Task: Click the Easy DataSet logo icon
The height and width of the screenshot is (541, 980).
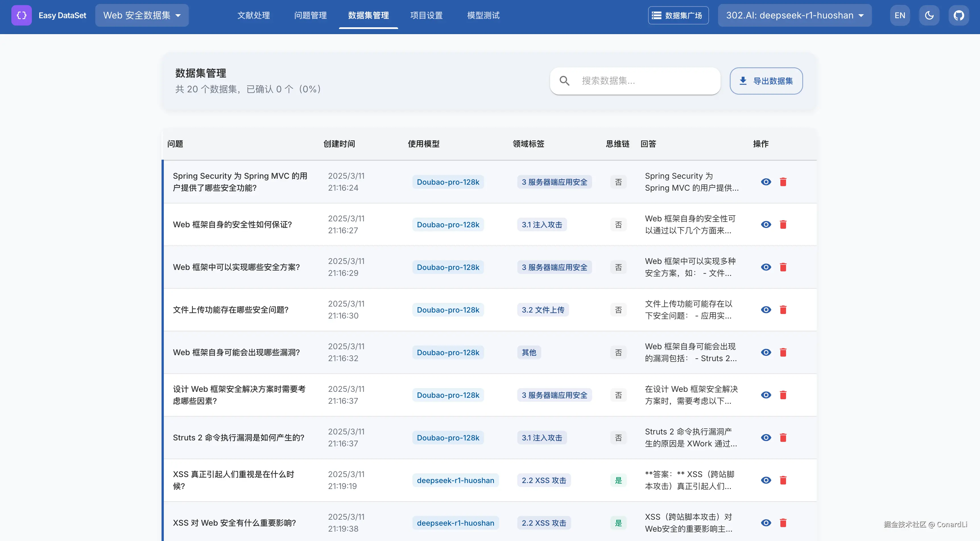Action: [22, 16]
